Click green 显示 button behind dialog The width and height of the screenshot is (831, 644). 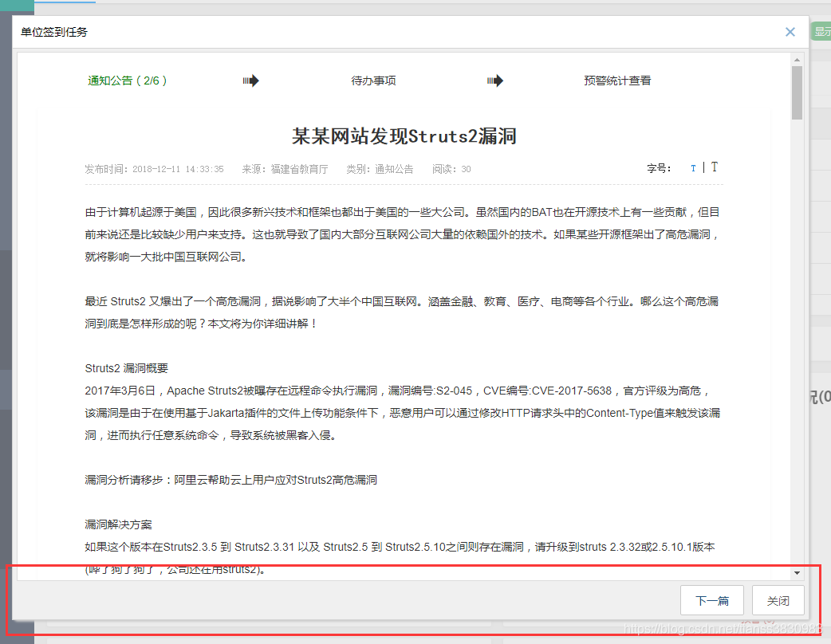(821, 31)
